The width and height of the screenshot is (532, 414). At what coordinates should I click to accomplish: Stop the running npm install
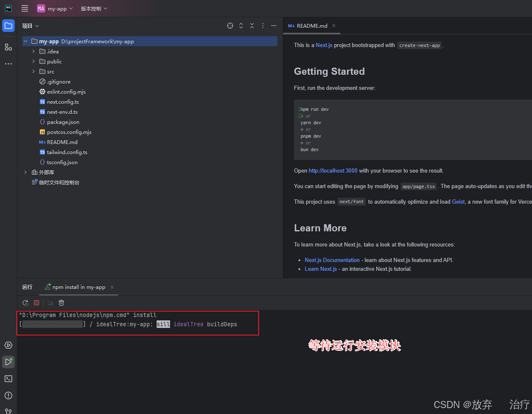pos(37,303)
